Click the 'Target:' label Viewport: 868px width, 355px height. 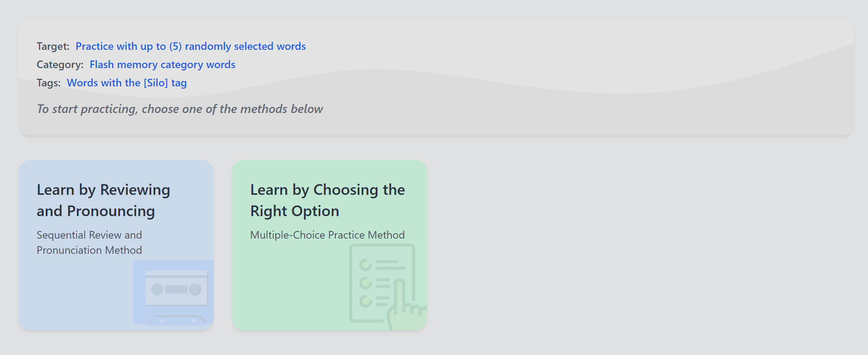pos(53,46)
